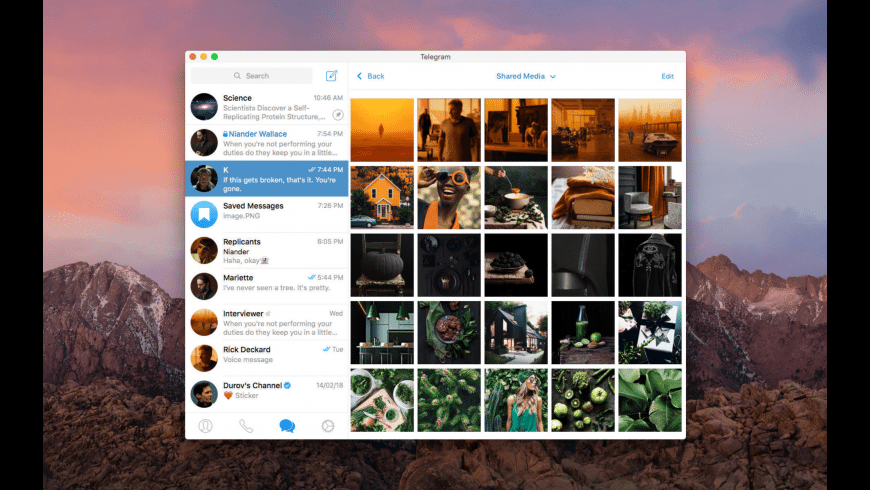Open the yellow house photo

pyautogui.click(x=382, y=198)
